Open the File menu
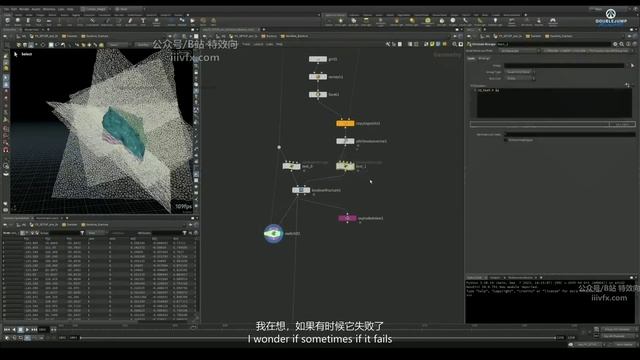This screenshot has width=640, height=360. point(6,9)
